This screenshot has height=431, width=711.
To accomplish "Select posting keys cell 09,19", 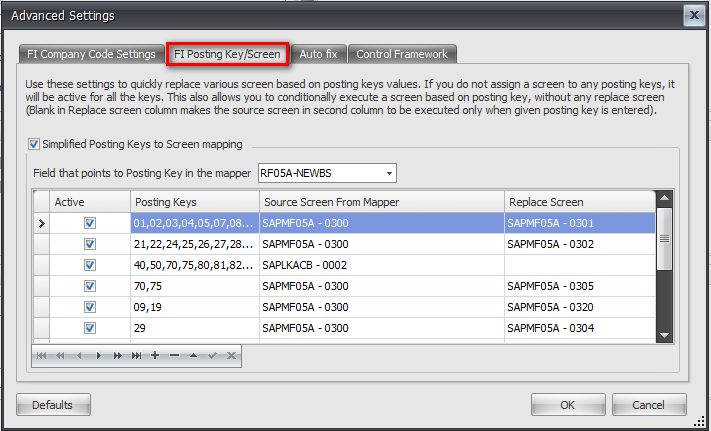I will click(195, 307).
